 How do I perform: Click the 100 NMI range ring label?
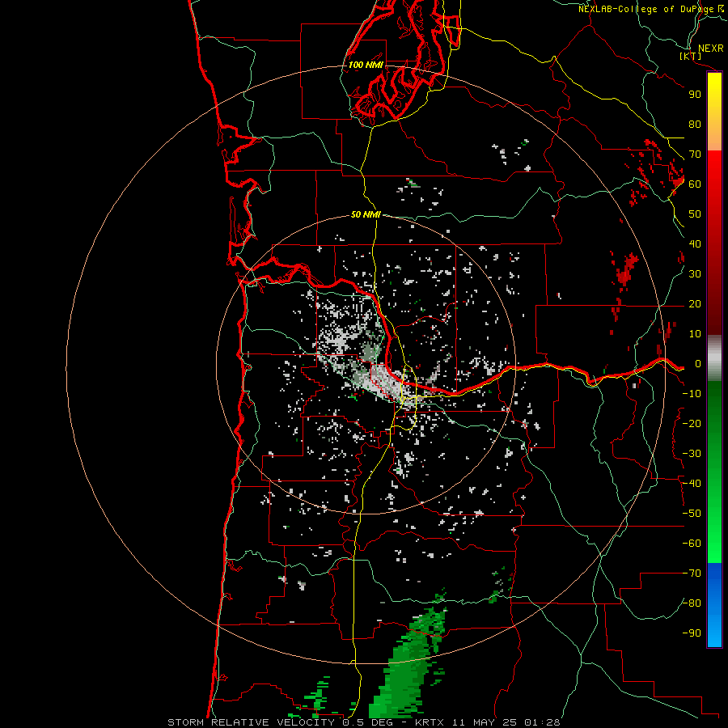tap(366, 65)
